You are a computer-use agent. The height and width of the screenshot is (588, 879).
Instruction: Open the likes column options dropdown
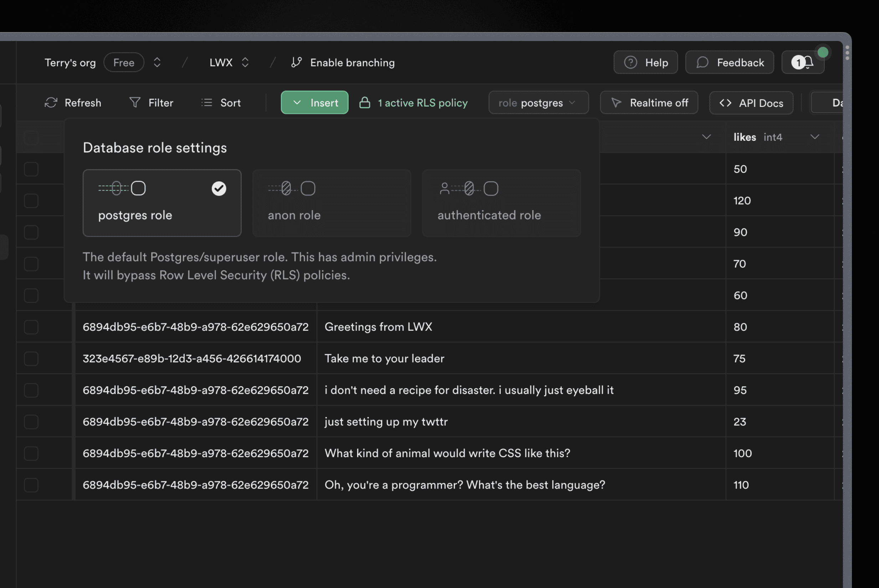click(814, 137)
